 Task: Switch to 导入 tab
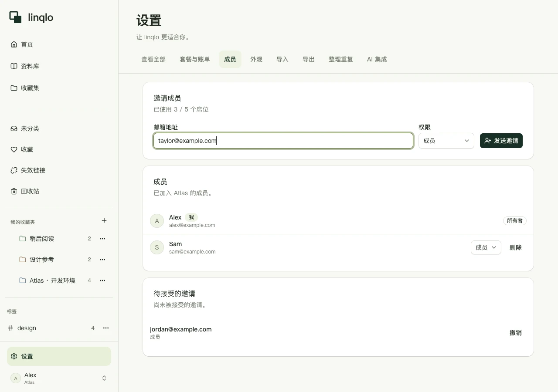click(282, 59)
